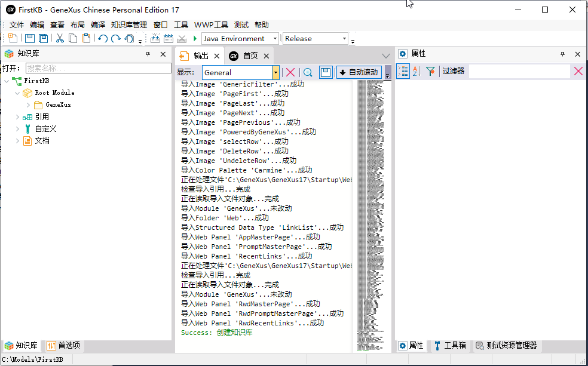Screen dimensions: 588x366
Task: Open the 帮助 menu
Action: (261, 25)
